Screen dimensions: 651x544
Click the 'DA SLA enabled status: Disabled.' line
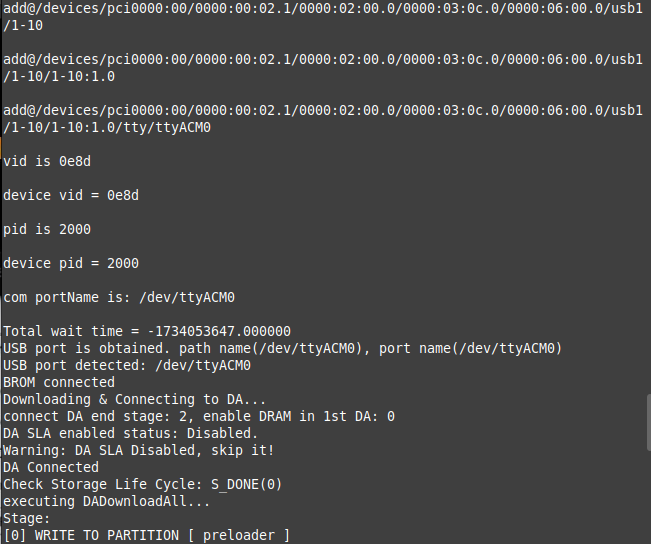tap(131, 434)
